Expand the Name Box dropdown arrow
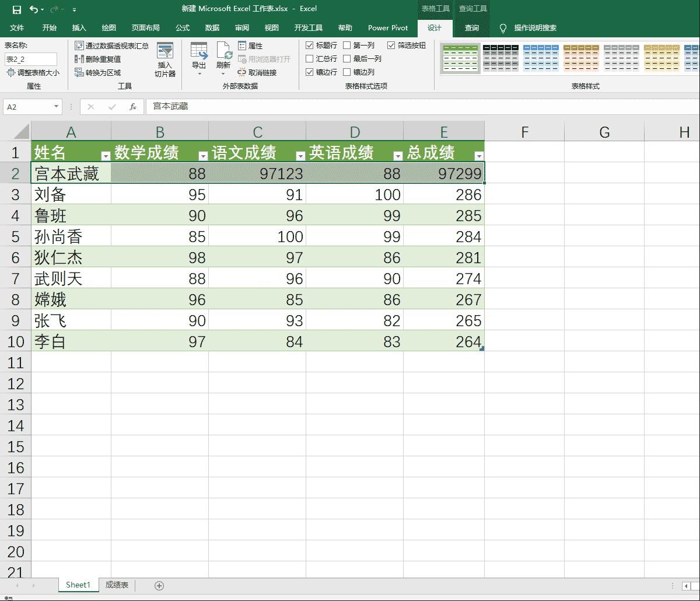This screenshot has height=601, width=700. (x=56, y=107)
